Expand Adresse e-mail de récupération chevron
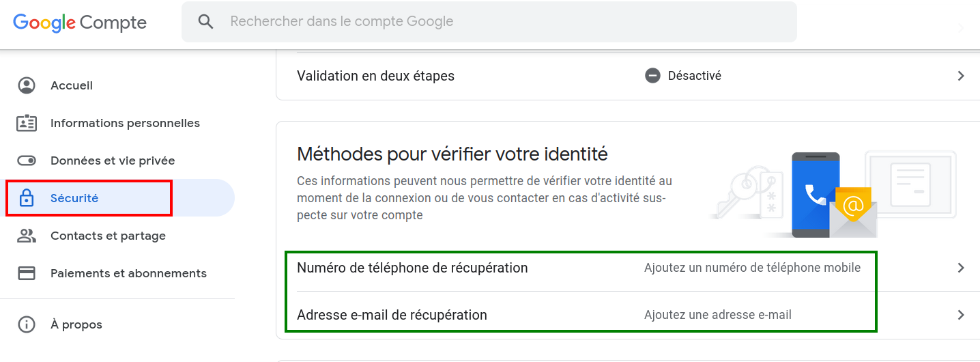 pyautogui.click(x=961, y=315)
